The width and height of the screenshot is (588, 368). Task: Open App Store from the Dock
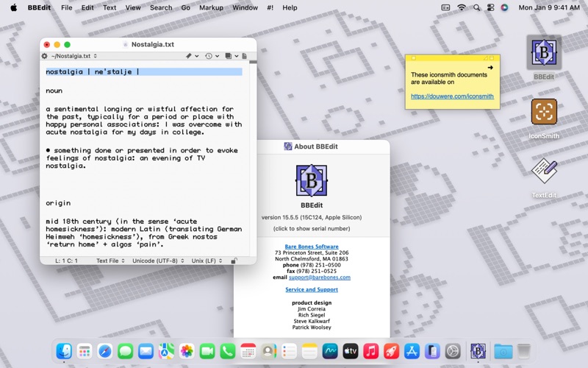click(x=412, y=352)
